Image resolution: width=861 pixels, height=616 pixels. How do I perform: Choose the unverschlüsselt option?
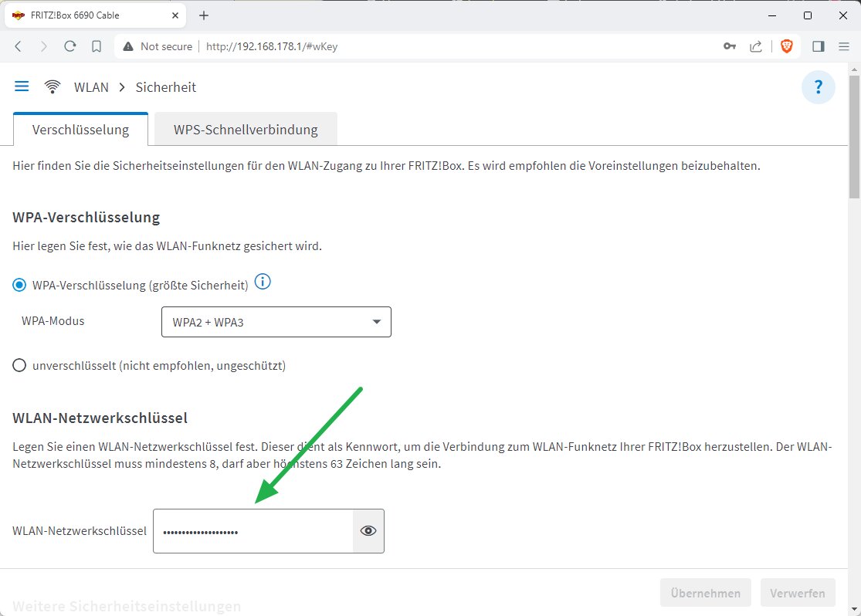(x=19, y=365)
